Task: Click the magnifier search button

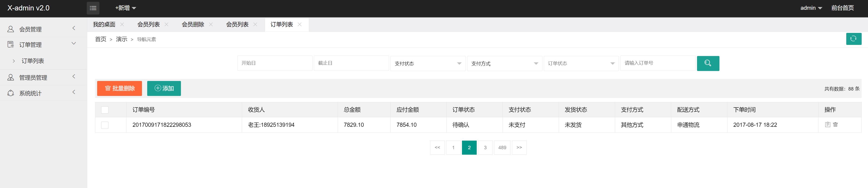Action: click(708, 63)
